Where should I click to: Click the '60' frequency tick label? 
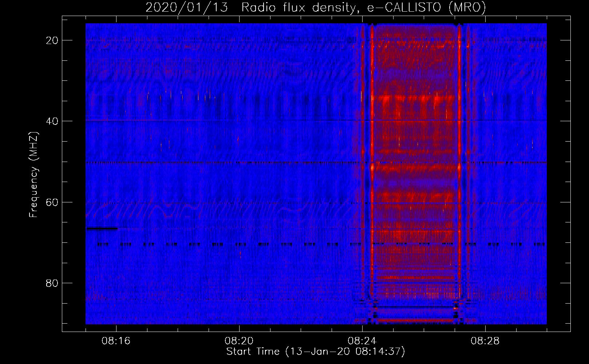click(52, 202)
